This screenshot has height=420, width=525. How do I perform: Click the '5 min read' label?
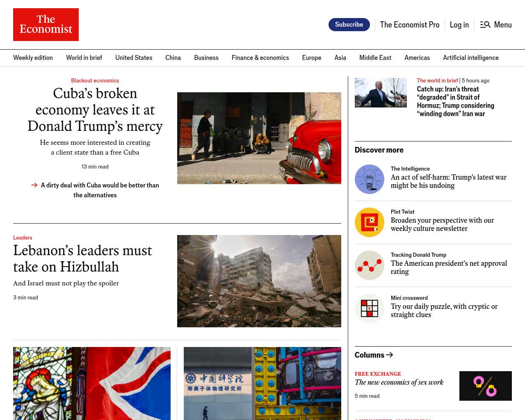pos(367,396)
